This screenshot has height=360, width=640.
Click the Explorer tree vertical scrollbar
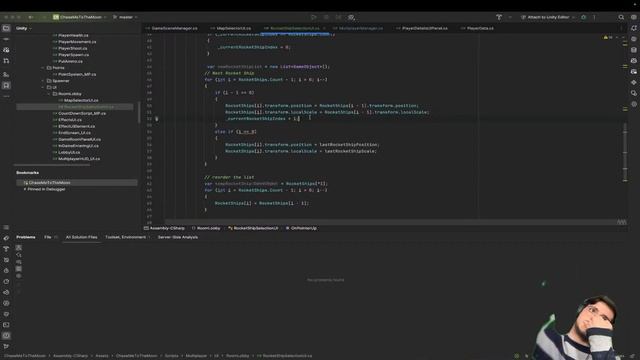pos(139,113)
